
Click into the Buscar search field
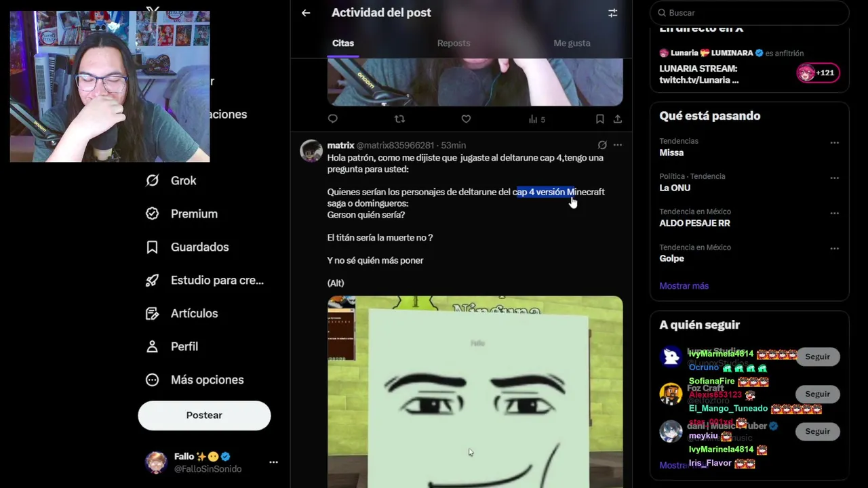coord(749,13)
